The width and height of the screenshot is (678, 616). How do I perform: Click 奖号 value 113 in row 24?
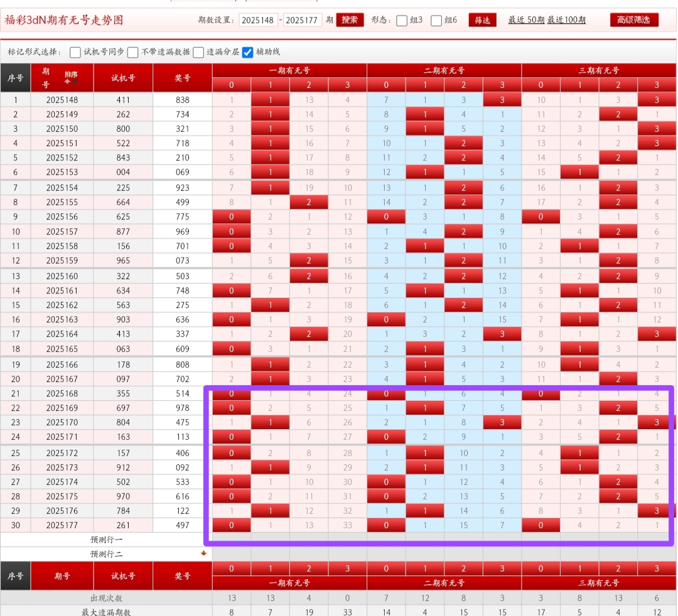183,437
